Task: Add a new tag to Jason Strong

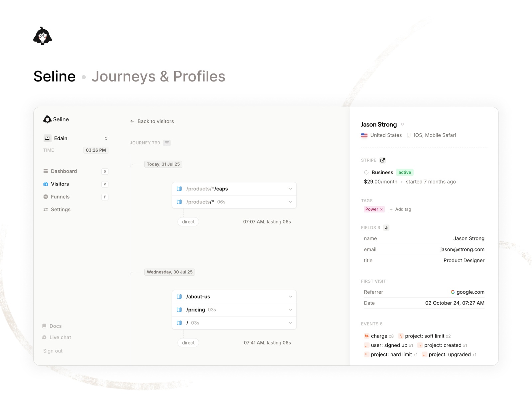Action: (400, 209)
